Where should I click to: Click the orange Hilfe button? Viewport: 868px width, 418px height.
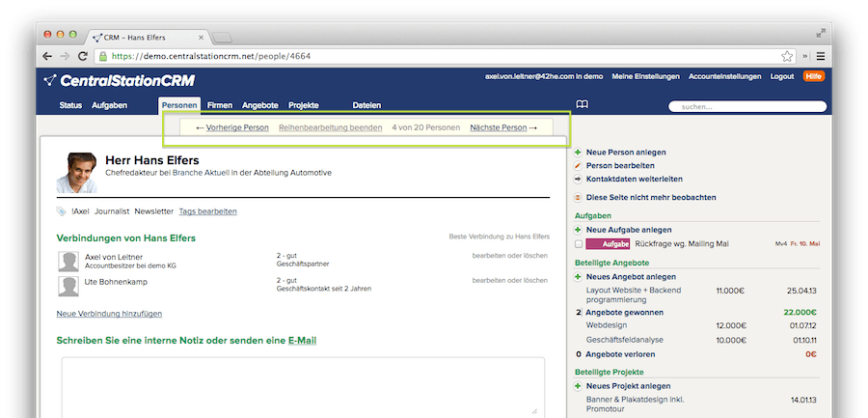pyautogui.click(x=814, y=76)
